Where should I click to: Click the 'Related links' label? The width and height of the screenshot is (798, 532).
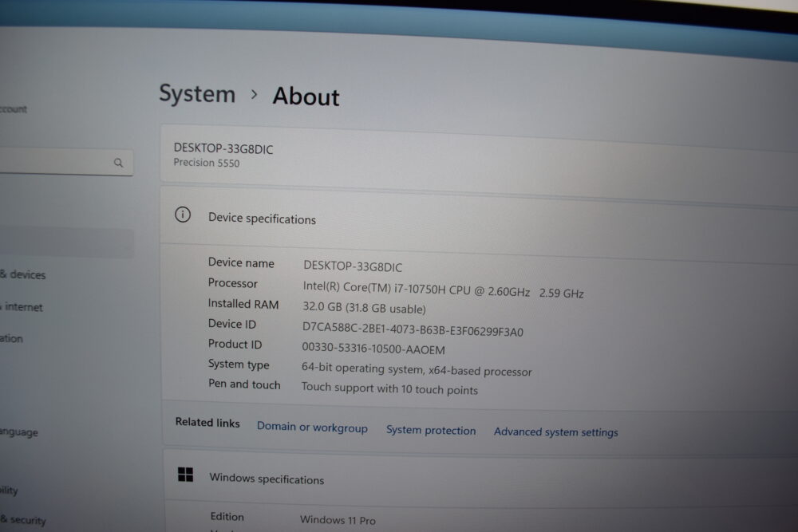point(207,422)
